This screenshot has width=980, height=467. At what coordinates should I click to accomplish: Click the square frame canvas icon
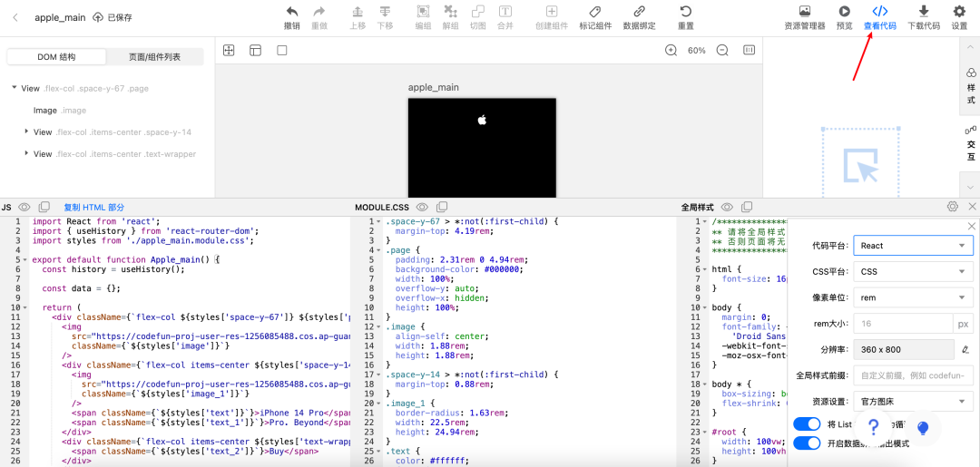pos(282,51)
